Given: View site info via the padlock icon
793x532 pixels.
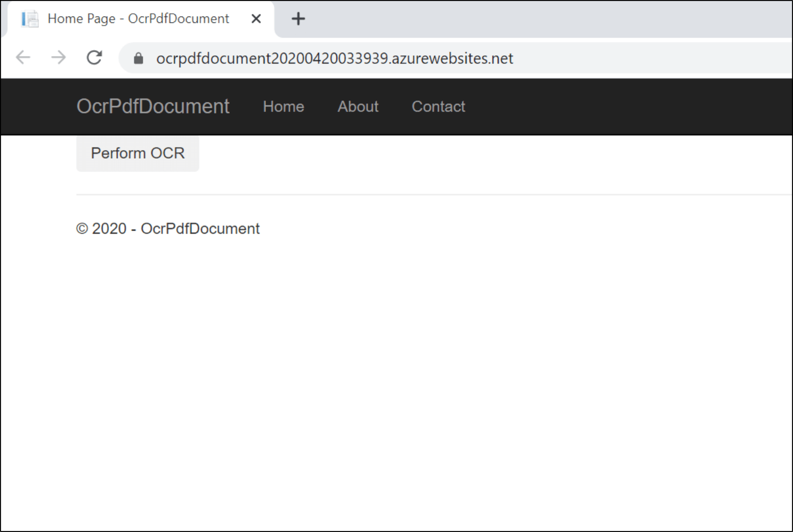Looking at the screenshot, I should click(x=139, y=58).
